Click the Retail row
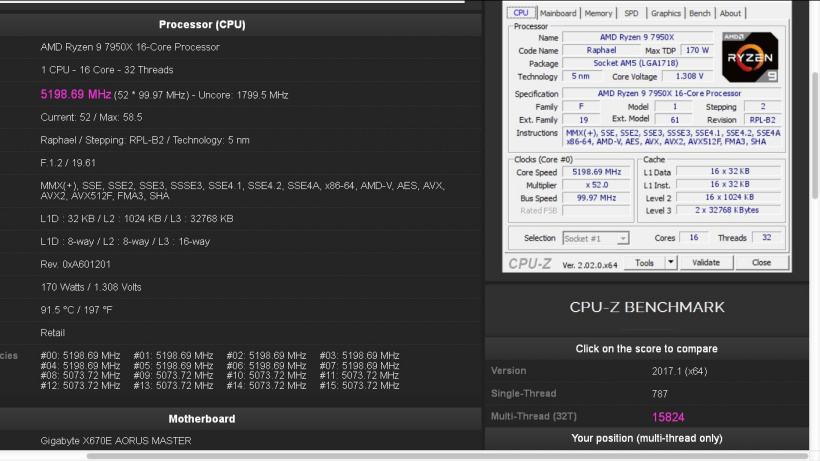 pos(52,333)
